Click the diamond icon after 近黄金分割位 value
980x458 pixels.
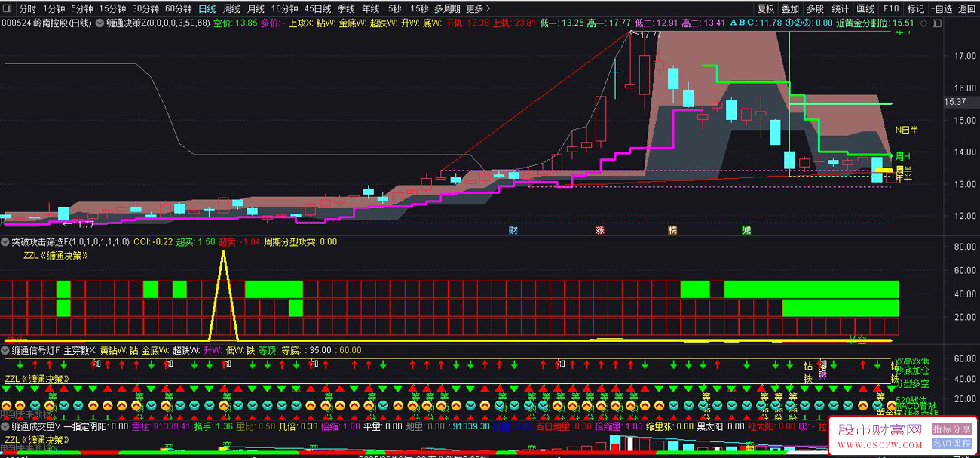[924, 23]
